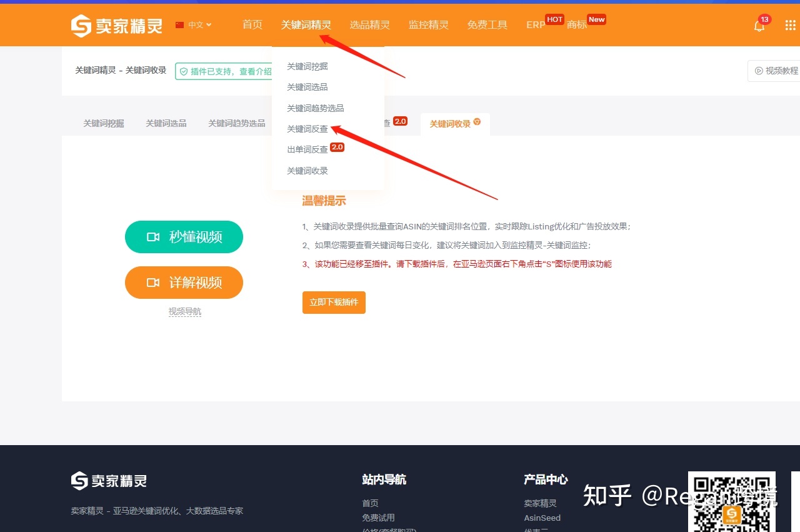Viewport: 800px width, 532px height.
Task: Open 卖家精灵 link under 产品中心
Action: click(x=540, y=503)
